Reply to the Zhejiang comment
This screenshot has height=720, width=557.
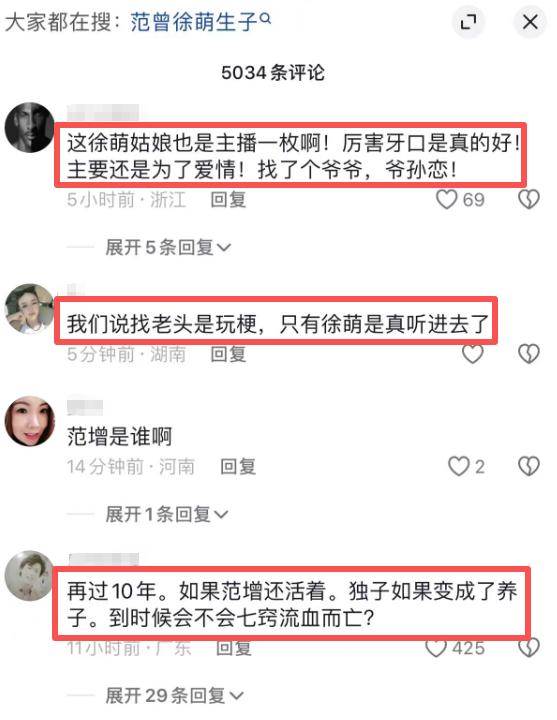(x=228, y=199)
